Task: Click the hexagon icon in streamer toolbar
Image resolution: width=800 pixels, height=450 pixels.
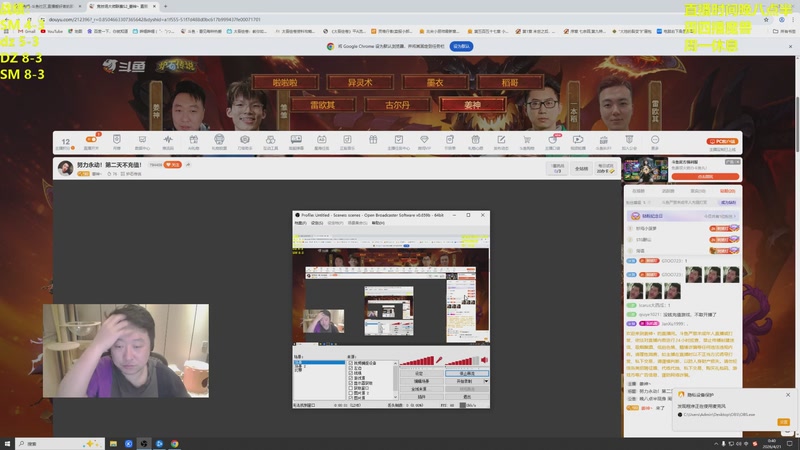Action: point(245,139)
